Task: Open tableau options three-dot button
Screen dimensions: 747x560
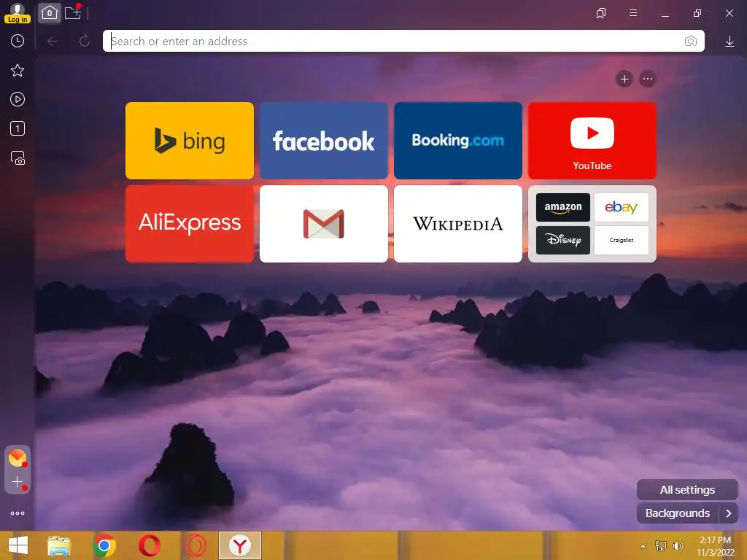Action: click(647, 79)
